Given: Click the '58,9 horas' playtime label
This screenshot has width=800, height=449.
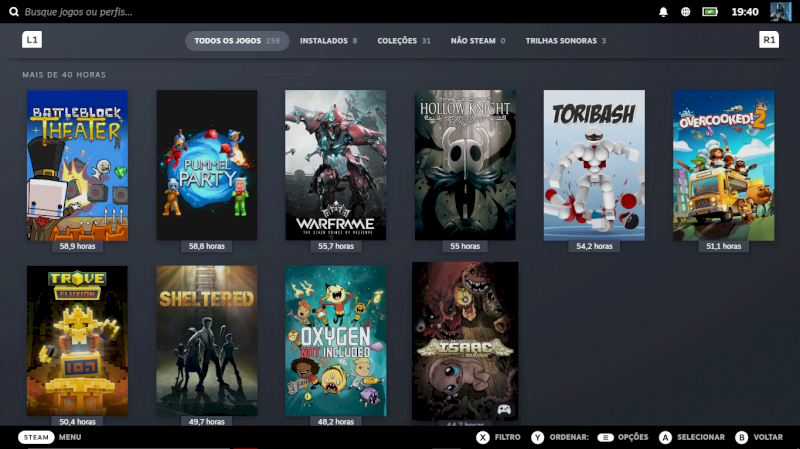Looking at the screenshot, I should tap(78, 246).
